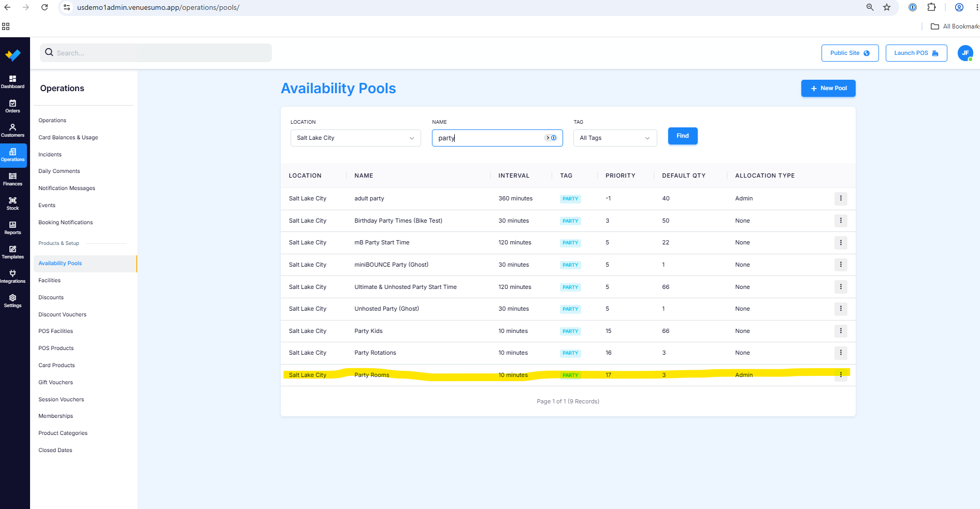Click the Find button
The width and height of the screenshot is (980, 509).
682,136
